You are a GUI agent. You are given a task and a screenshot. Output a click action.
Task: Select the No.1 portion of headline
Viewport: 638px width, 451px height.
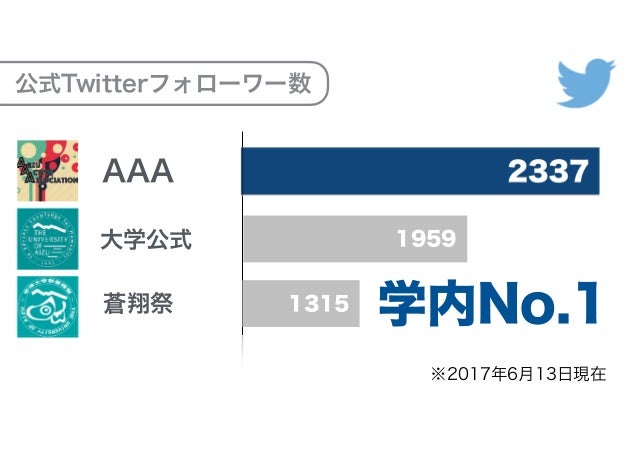pyautogui.click(x=539, y=304)
